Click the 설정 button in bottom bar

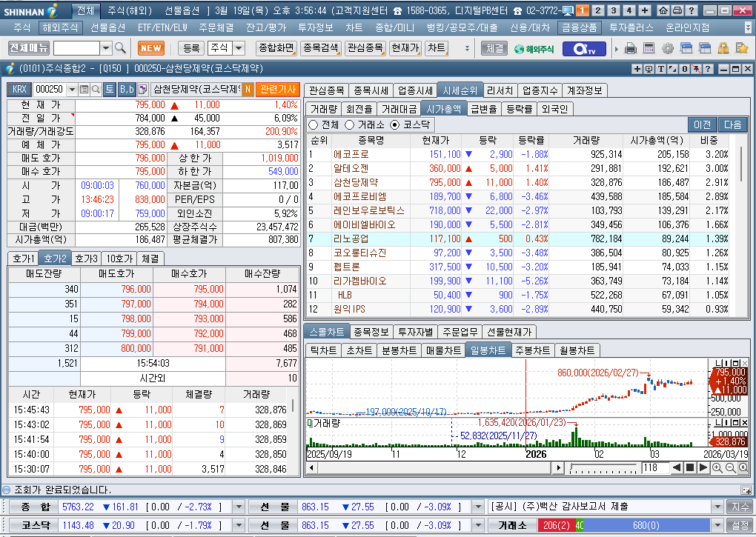tap(740, 525)
